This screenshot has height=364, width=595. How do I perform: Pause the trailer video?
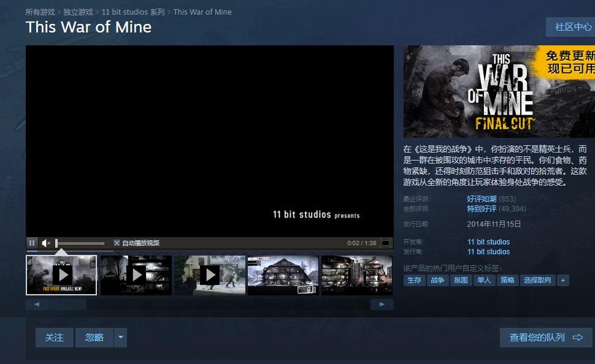coord(32,243)
